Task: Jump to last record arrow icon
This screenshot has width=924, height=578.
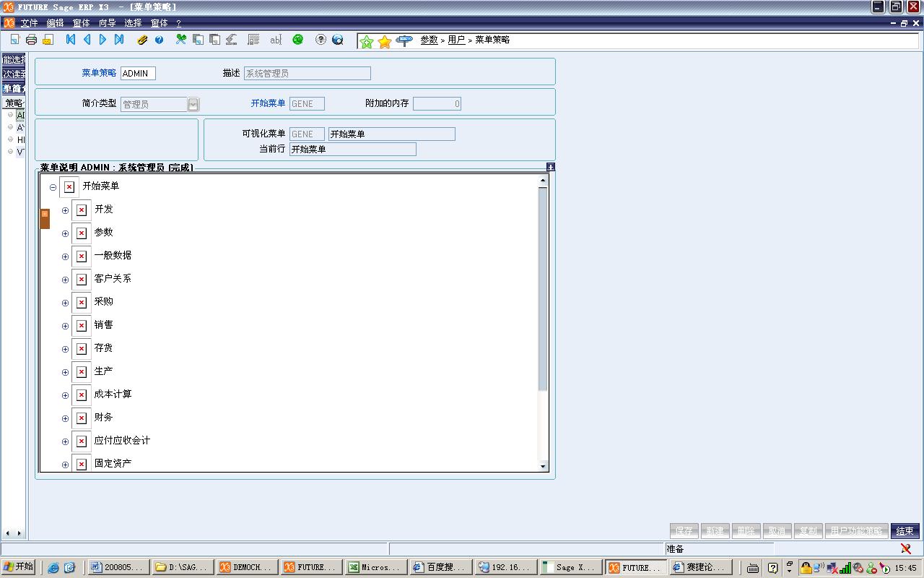Action: click(x=119, y=40)
